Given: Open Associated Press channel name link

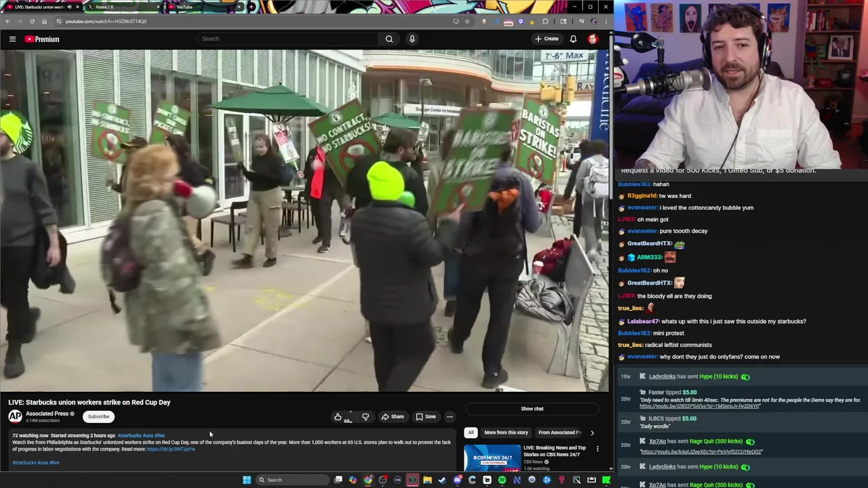Looking at the screenshot, I should tap(47, 413).
